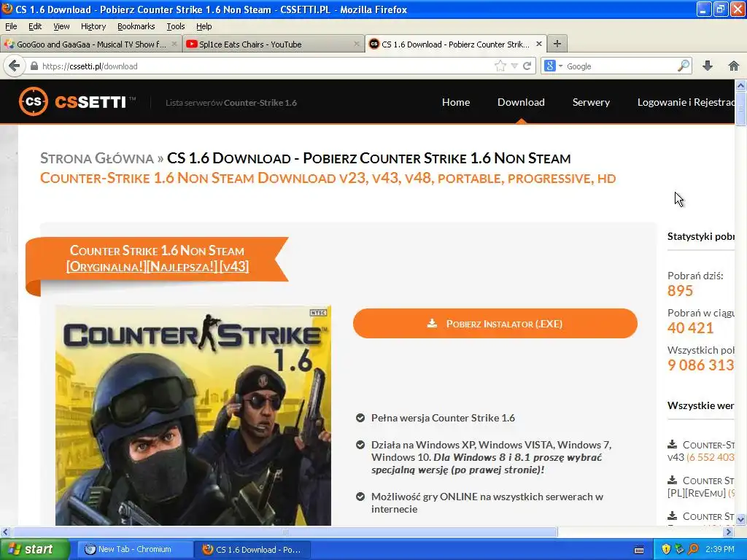Open the URL history dropdown arrow
Viewport: 747px width, 560px height.
[x=514, y=66]
